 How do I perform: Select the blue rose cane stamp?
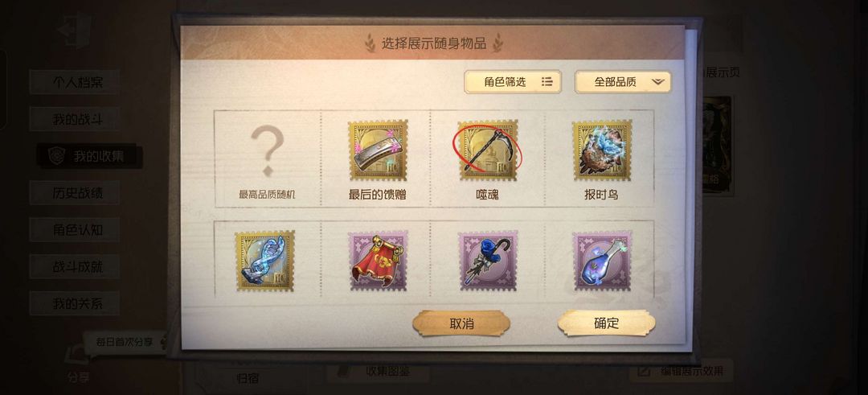(x=488, y=261)
